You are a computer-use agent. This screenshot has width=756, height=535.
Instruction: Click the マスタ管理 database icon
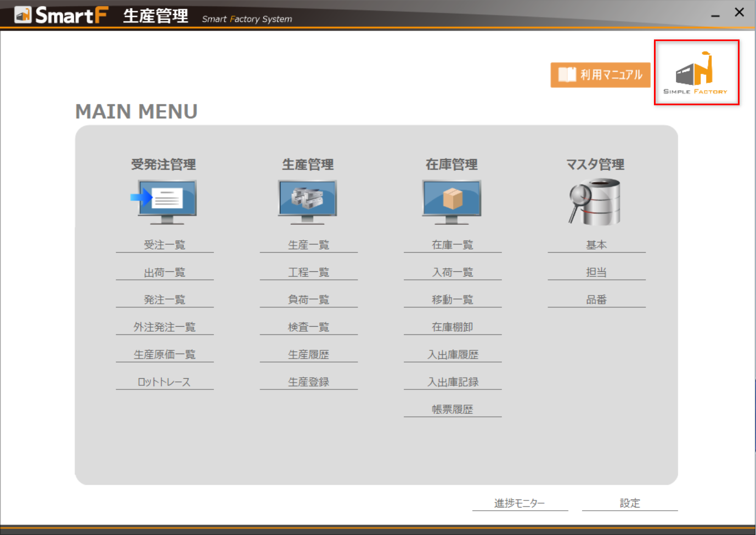[595, 202]
